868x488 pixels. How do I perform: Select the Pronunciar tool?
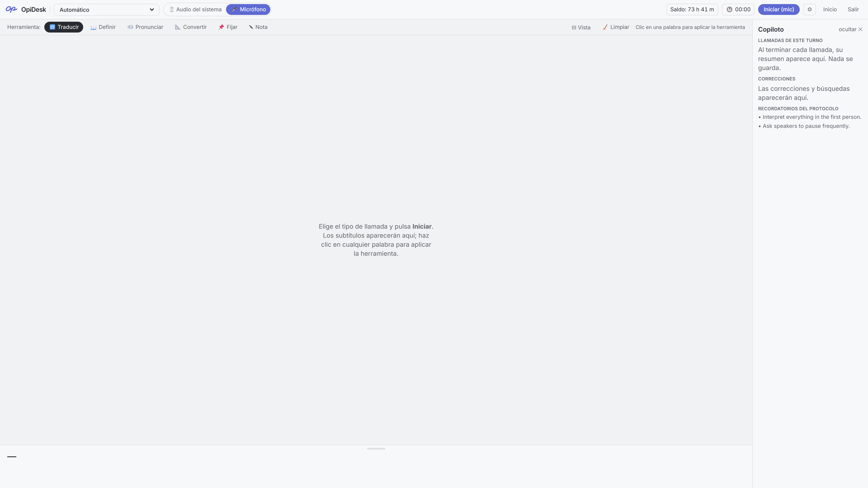point(145,27)
